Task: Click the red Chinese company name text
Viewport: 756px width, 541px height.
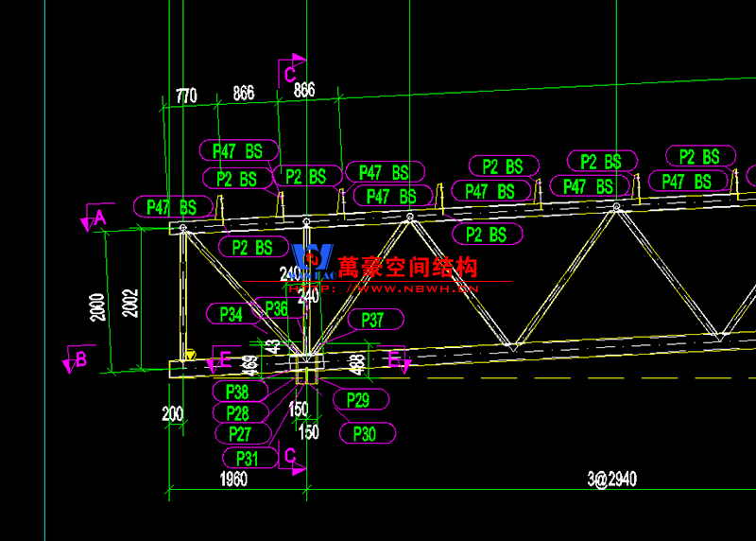Action: click(x=407, y=267)
